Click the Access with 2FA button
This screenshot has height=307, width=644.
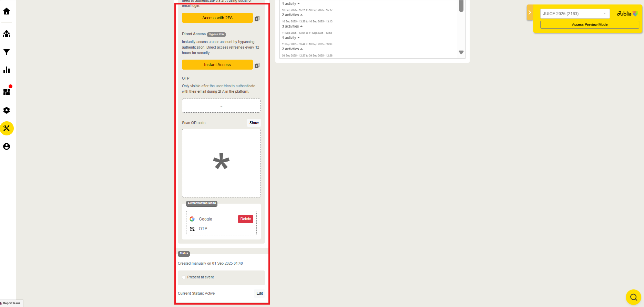pyautogui.click(x=217, y=18)
